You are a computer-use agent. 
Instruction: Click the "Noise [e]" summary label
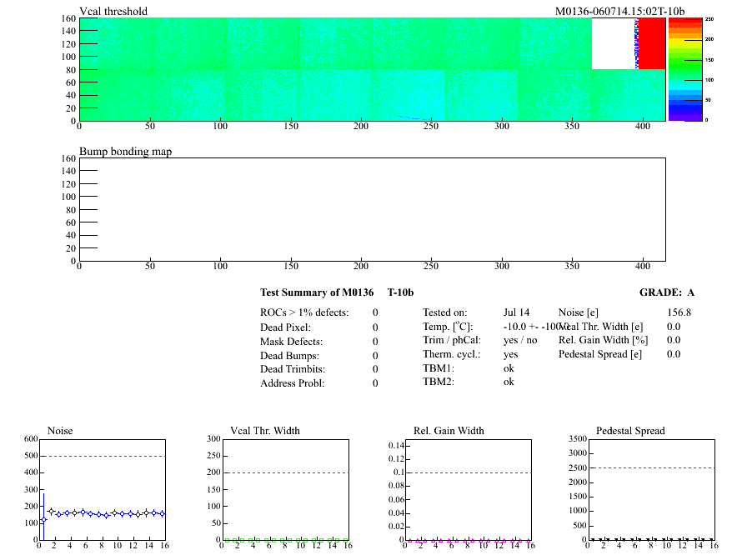pos(579,312)
